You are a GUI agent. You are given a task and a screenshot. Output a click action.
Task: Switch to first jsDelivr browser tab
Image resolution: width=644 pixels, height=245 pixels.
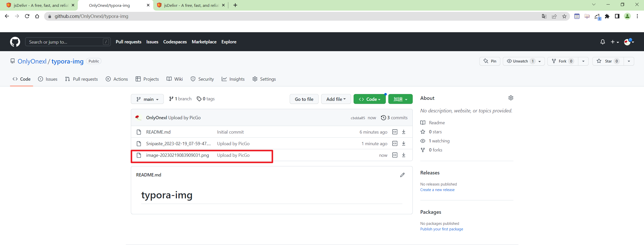[x=39, y=5]
